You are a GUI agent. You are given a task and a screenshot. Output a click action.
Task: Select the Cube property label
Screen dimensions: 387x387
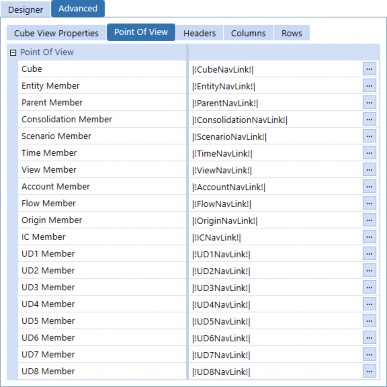click(32, 69)
